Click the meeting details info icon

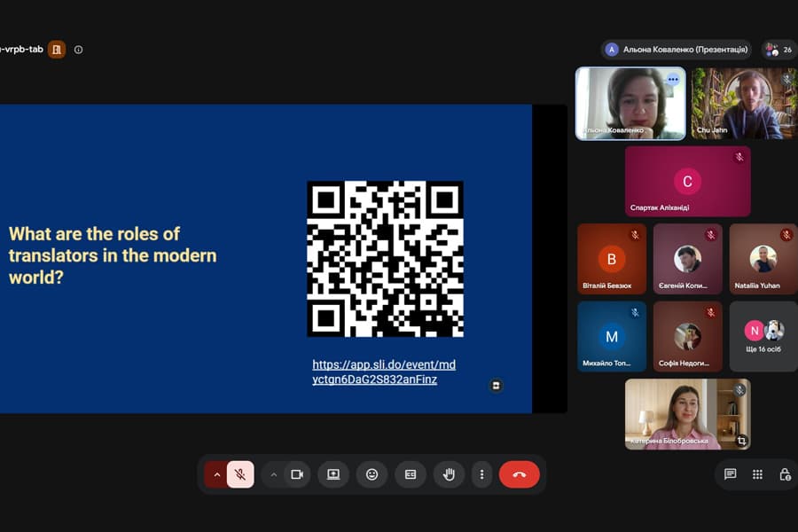coord(78,50)
